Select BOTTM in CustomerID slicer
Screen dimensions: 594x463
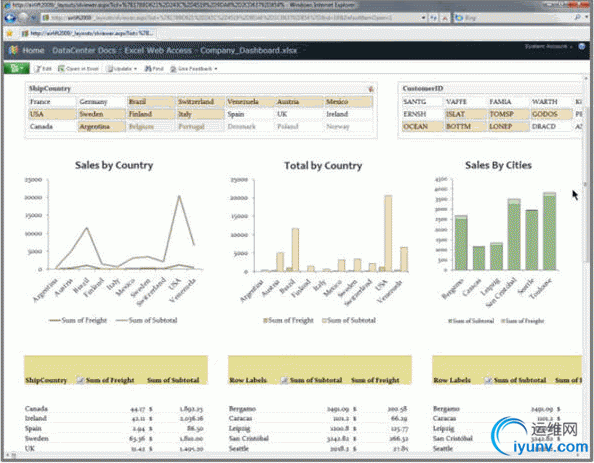(465, 127)
